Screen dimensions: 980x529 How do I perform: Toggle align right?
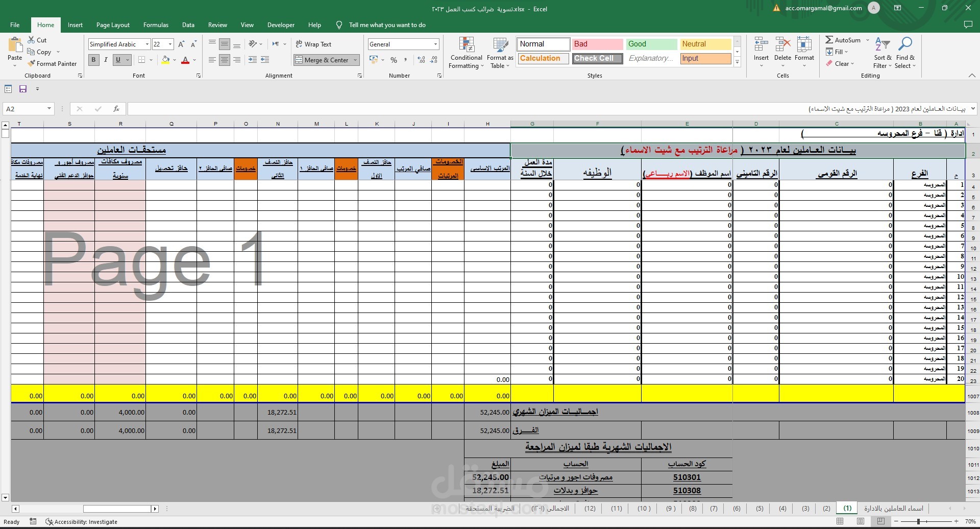click(237, 60)
